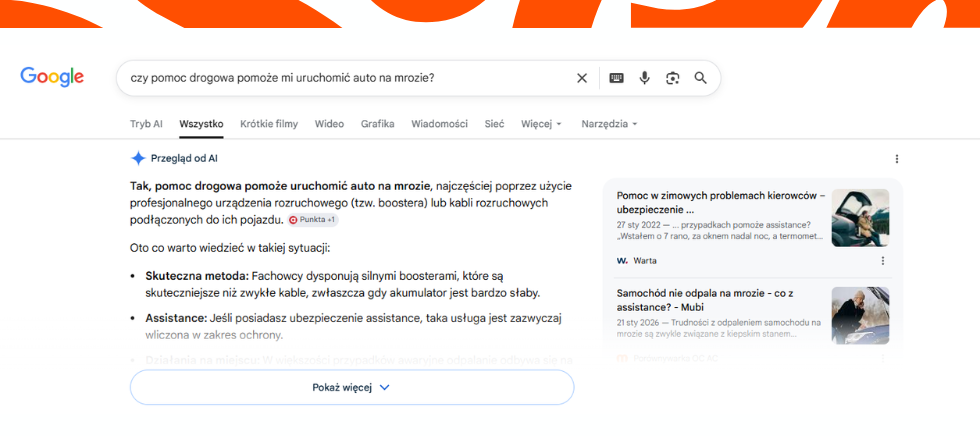This screenshot has height=436, width=980.
Task: Open 'Pomoc w zimowych problemach kierowców' article
Action: coord(721,202)
